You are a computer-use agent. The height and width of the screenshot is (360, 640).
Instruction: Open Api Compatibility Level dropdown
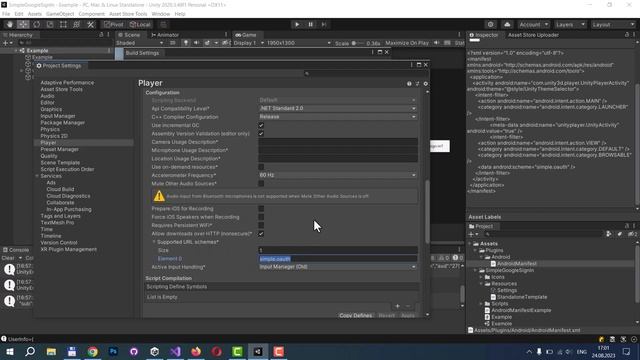(x=338, y=109)
